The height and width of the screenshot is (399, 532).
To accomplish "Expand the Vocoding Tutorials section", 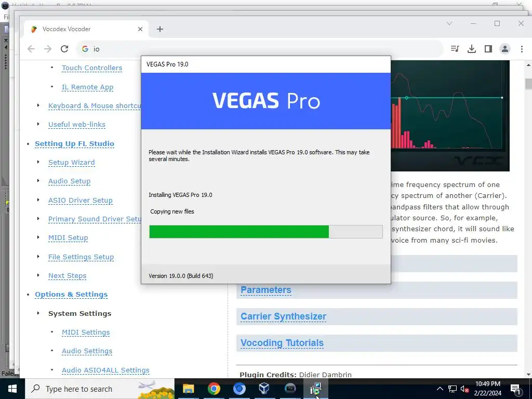I will (x=282, y=343).
